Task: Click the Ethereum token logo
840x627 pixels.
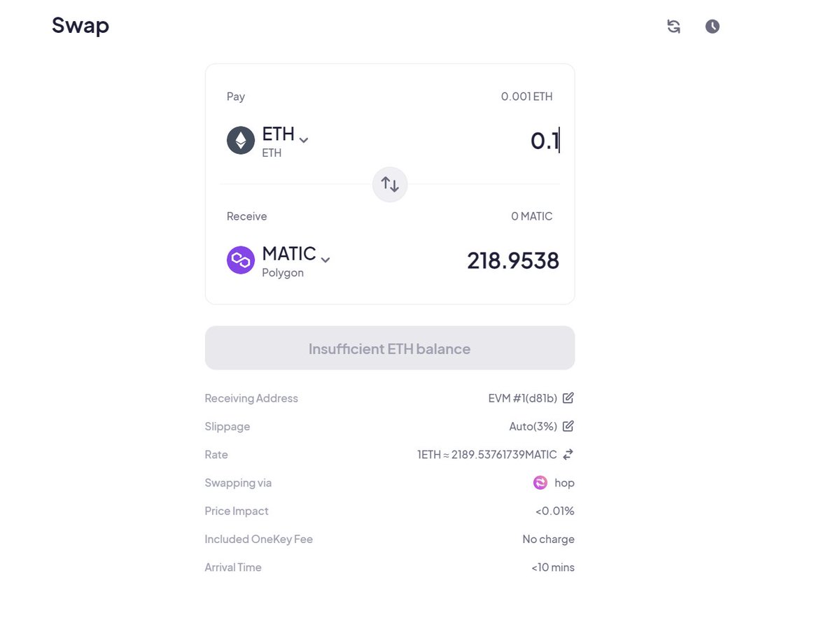Action: (241, 141)
